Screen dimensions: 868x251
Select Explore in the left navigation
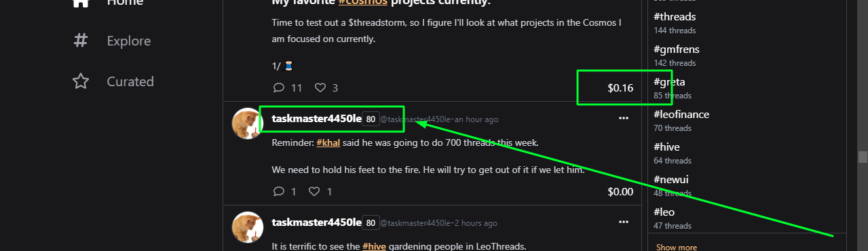pyautogui.click(x=129, y=41)
